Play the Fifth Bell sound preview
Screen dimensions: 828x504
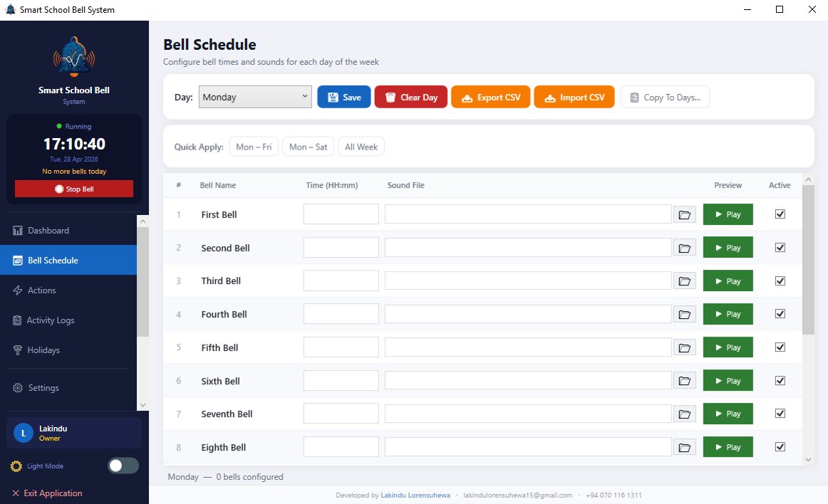[728, 347]
